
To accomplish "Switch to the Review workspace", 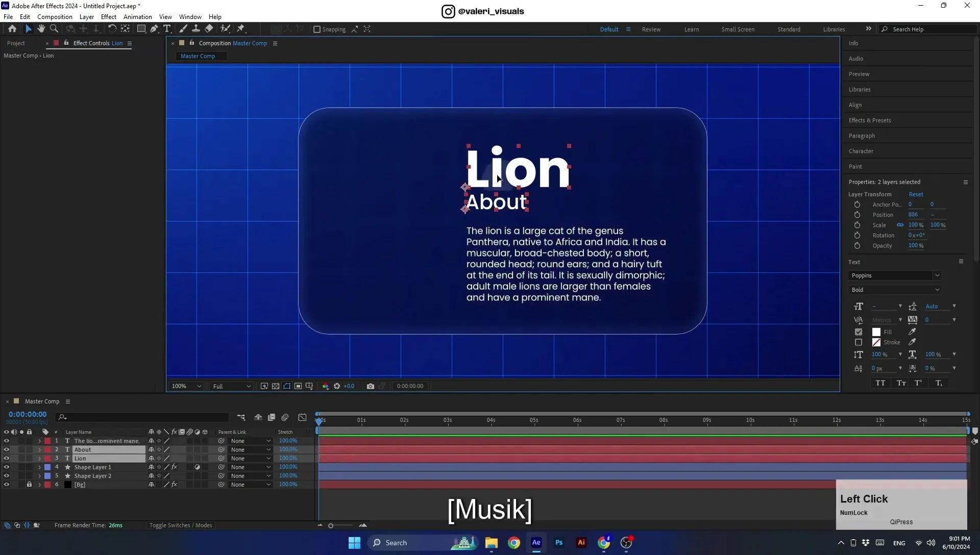I will (651, 30).
